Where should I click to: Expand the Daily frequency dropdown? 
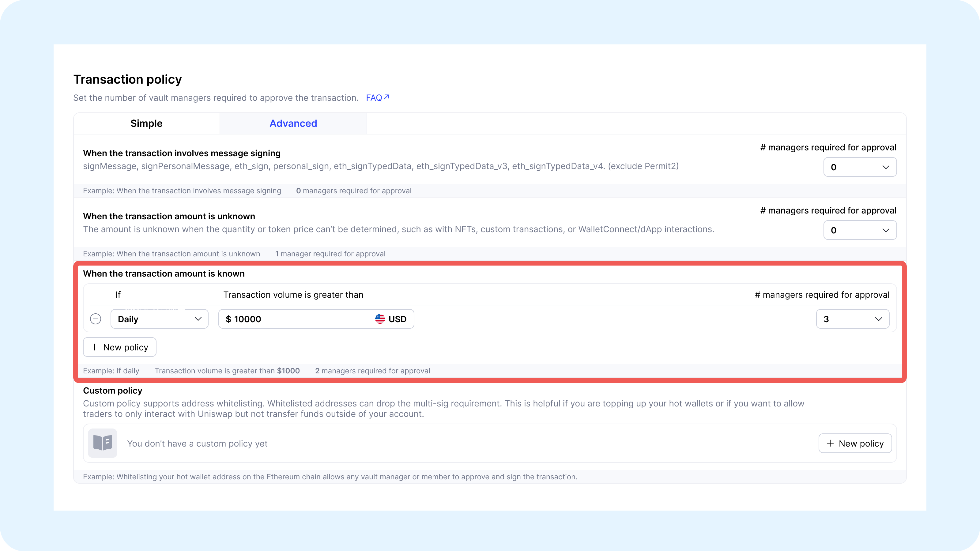pyautogui.click(x=159, y=319)
